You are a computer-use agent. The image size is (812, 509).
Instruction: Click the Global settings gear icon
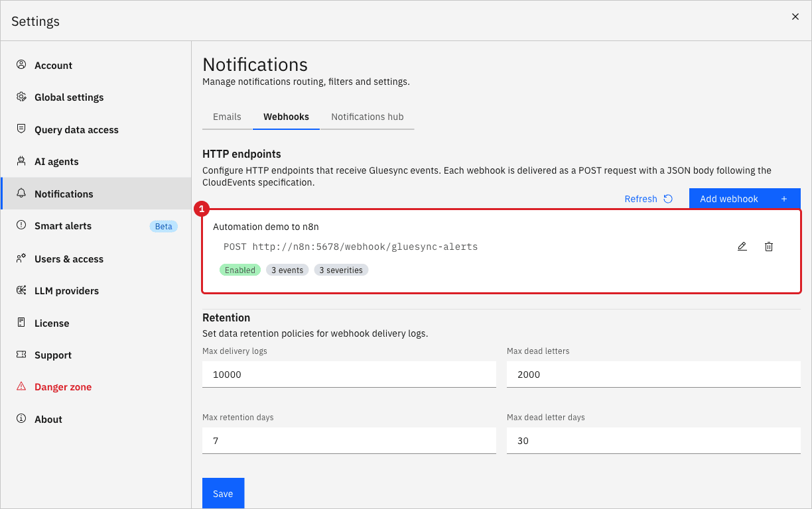[21, 97]
